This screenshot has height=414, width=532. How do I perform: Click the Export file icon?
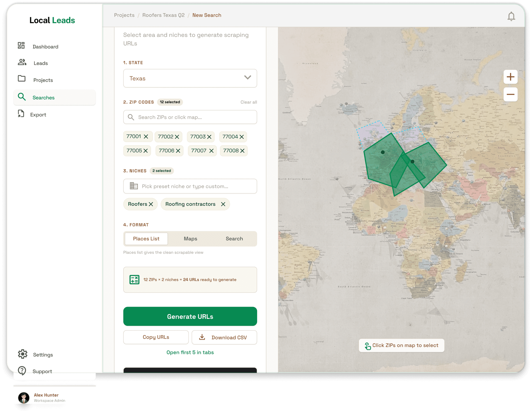(21, 114)
